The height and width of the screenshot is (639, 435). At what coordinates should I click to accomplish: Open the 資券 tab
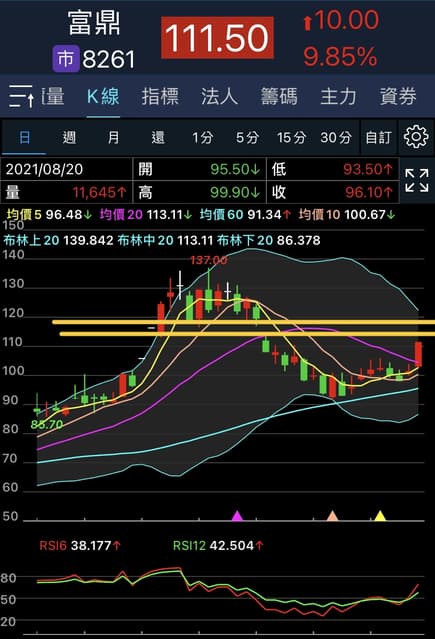[x=398, y=97]
